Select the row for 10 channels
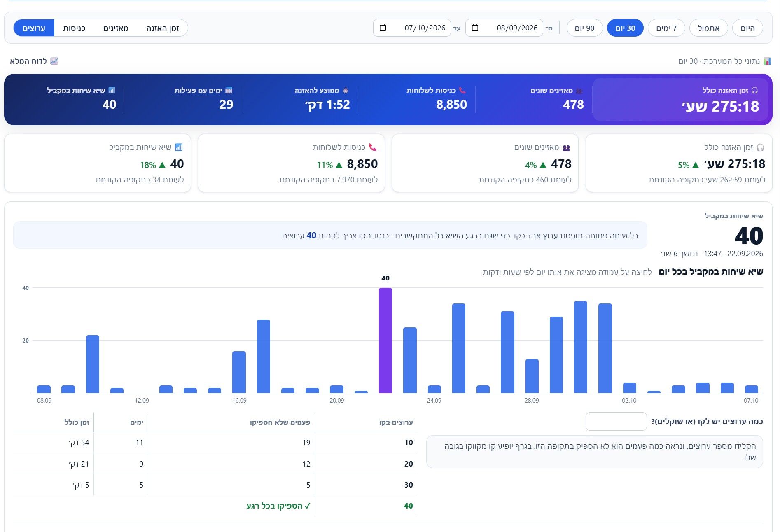 (x=215, y=443)
